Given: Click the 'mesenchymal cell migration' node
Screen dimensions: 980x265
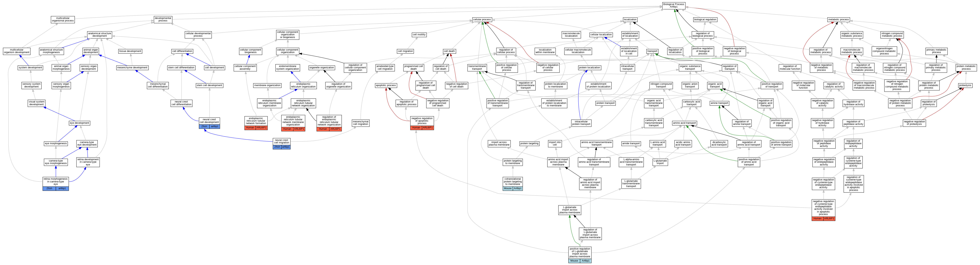Looking at the screenshot, I should point(361,123).
